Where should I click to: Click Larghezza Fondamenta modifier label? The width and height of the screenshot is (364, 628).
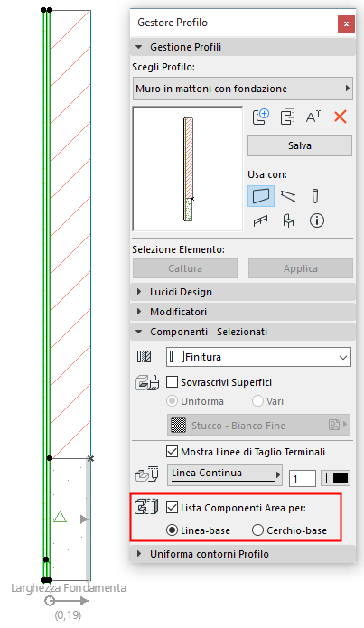coord(69,588)
